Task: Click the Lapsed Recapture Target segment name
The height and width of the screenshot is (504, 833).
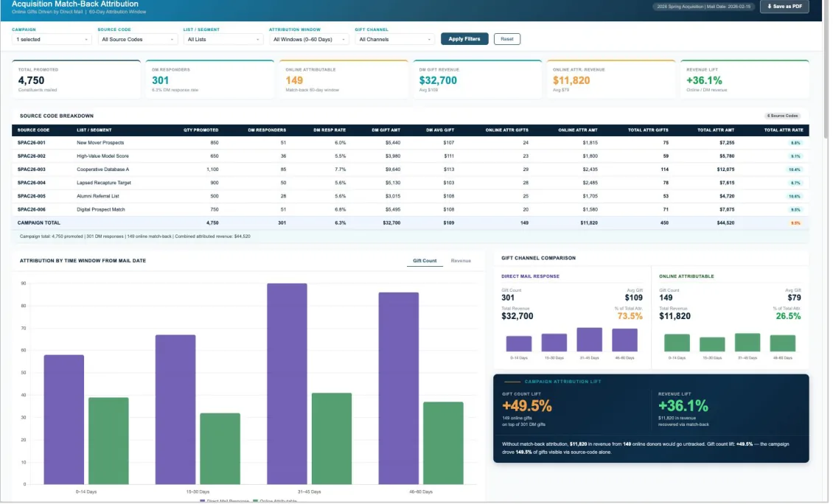Action: [x=104, y=183]
